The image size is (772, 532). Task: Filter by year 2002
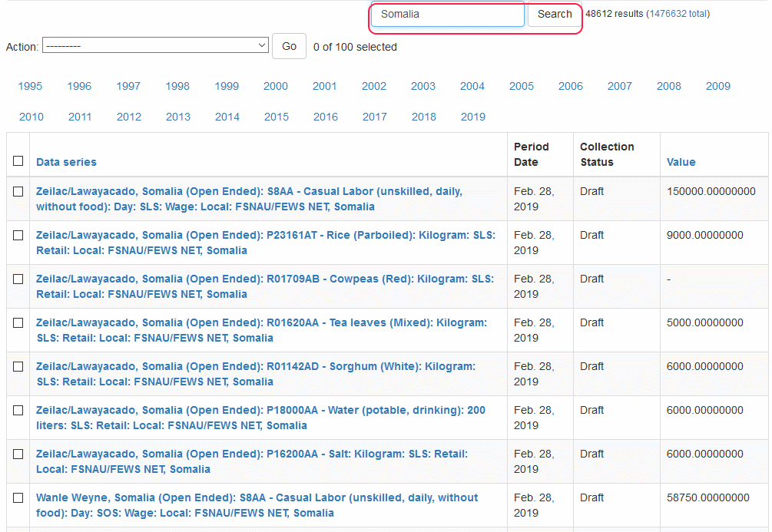[374, 86]
